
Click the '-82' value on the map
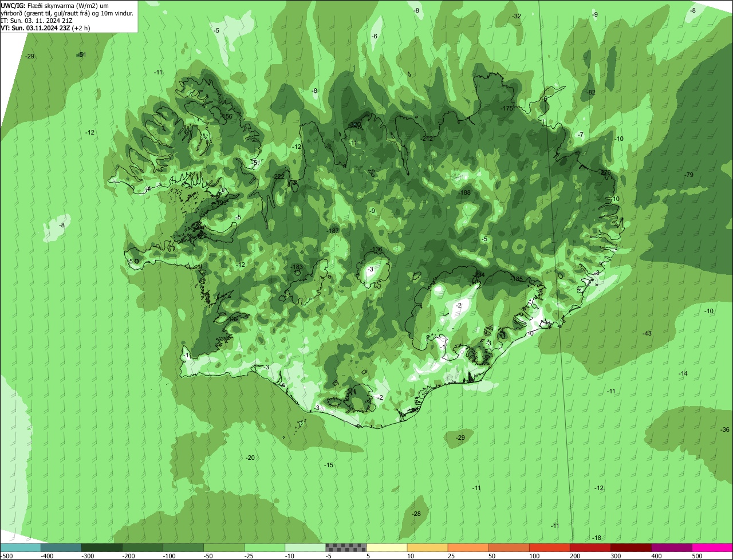[591, 92]
